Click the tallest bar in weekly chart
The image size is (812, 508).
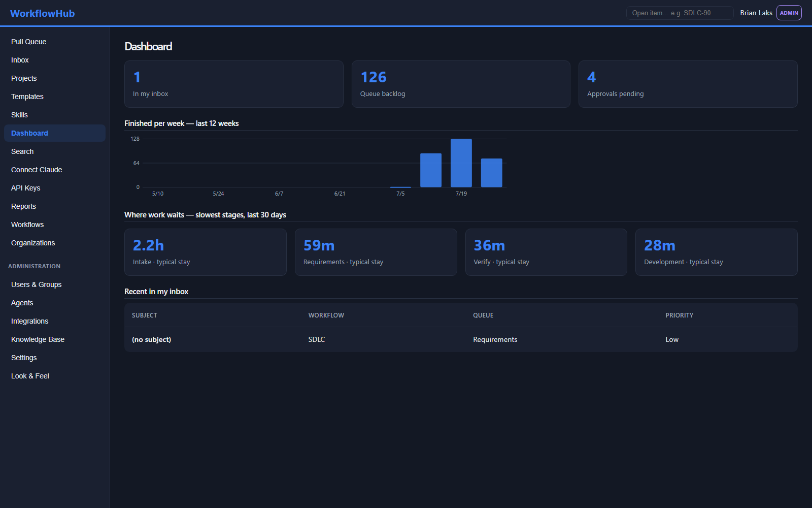[x=461, y=163]
